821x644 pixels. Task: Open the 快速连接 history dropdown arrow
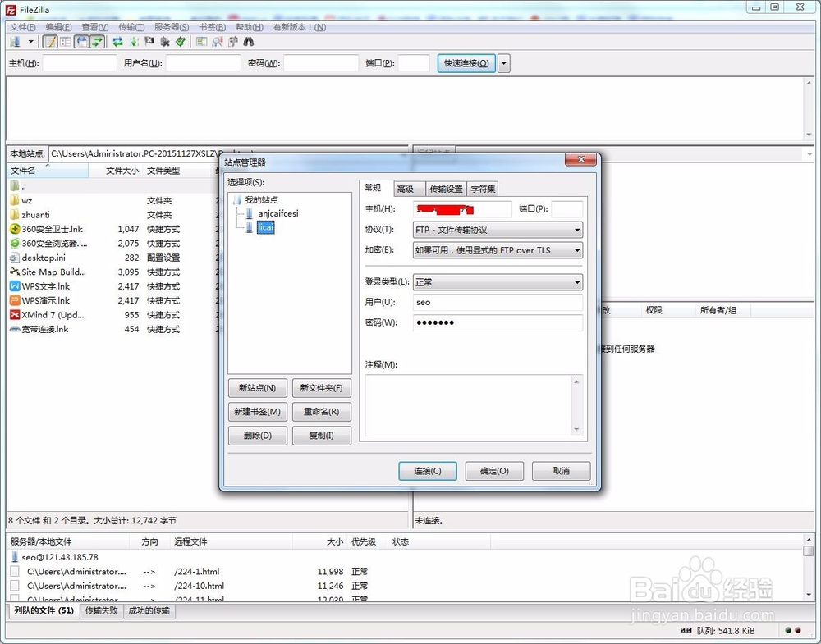(504, 63)
